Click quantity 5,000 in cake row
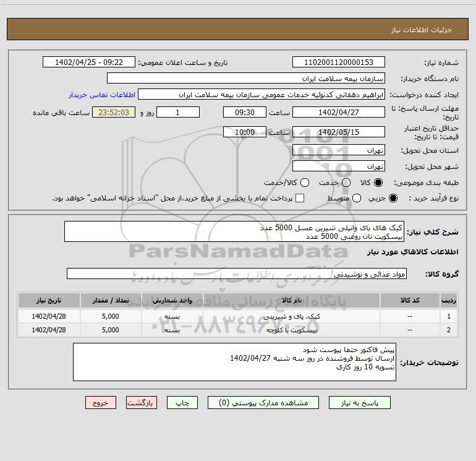 (x=111, y=316)
